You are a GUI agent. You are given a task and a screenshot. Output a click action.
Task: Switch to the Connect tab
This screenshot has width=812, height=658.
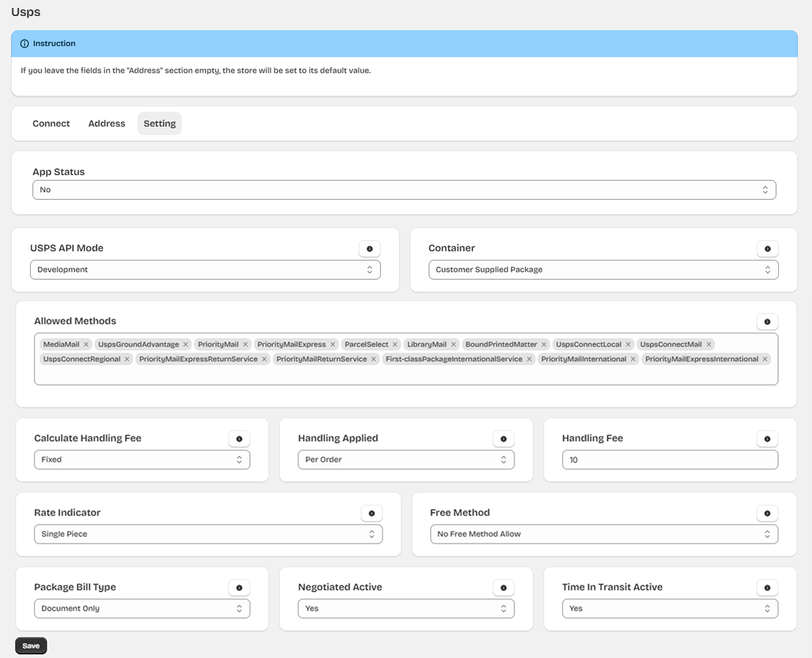click(51, 123)
